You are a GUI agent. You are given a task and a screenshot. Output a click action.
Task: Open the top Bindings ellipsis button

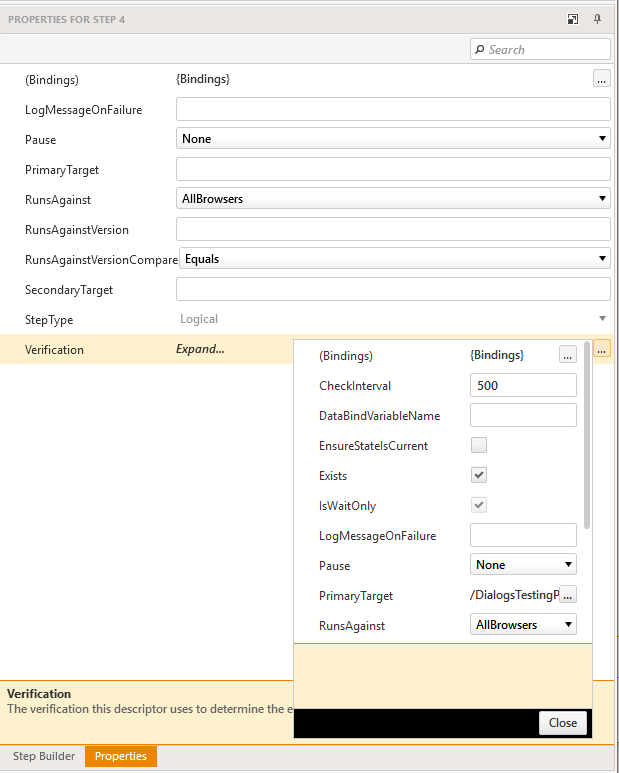click(x=601, y=79)
